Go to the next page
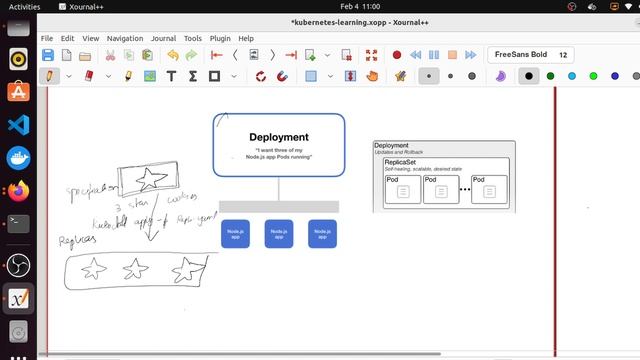The height and width of the screenshot is (360, 640). click(x=272, y=55)
